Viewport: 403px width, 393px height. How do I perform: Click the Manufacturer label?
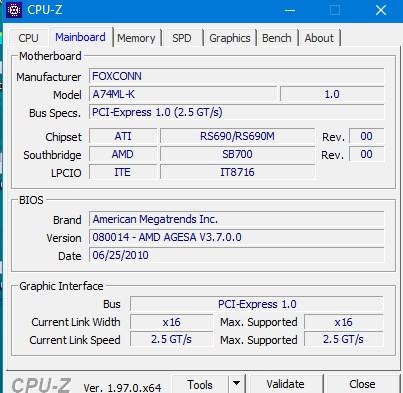(x=49, y=77)
